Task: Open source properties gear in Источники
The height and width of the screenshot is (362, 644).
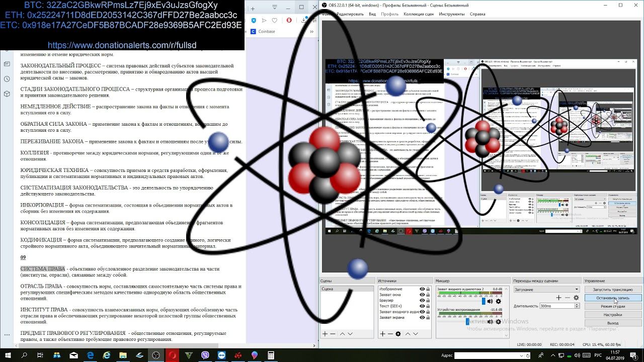Action: [x=398, y=334]
